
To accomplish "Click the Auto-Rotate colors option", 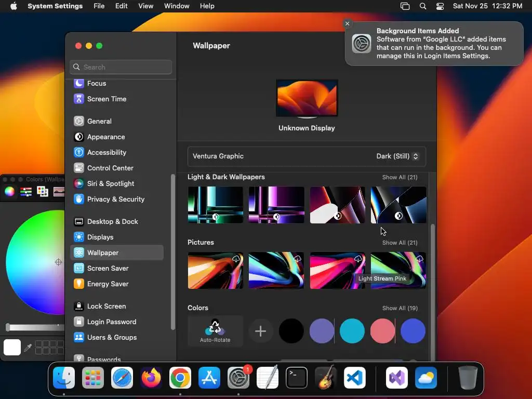I will [x=215, y=331].
